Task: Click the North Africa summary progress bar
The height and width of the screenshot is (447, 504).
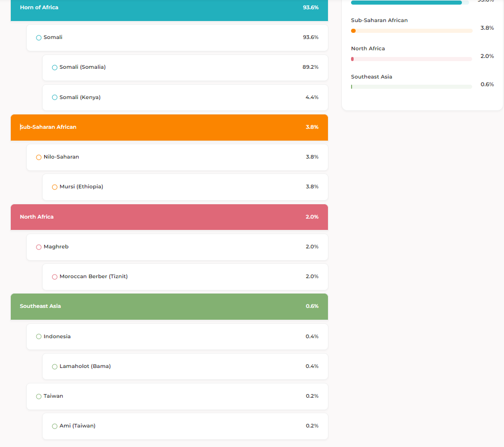Action: coord(411,59)
